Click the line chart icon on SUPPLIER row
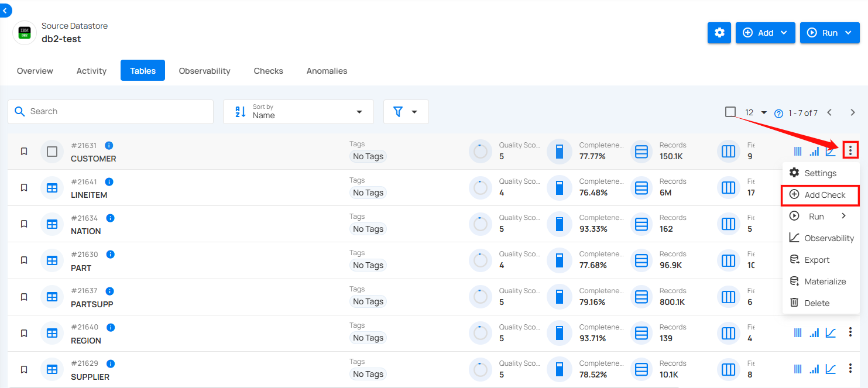Screen dimensions: 868x388 point(831,369)
